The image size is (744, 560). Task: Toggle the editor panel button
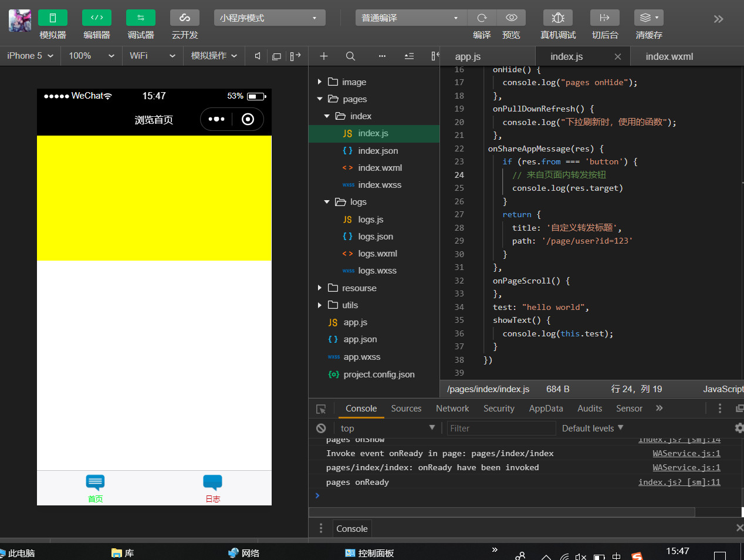pyautogui.click(x=96, y=18)
